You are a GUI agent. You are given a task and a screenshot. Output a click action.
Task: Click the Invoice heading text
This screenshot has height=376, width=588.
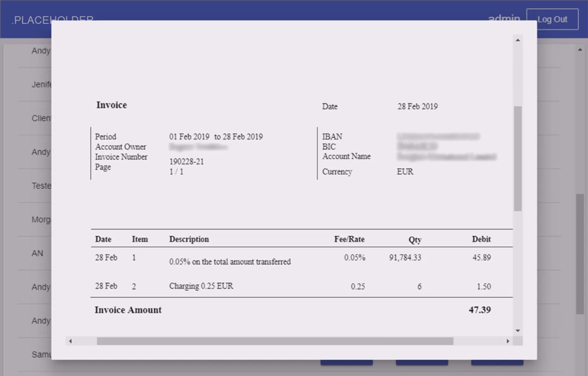111,105
